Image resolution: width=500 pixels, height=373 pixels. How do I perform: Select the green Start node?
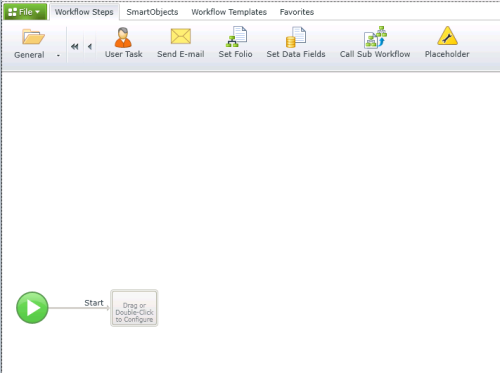click(x=32, y=307)
